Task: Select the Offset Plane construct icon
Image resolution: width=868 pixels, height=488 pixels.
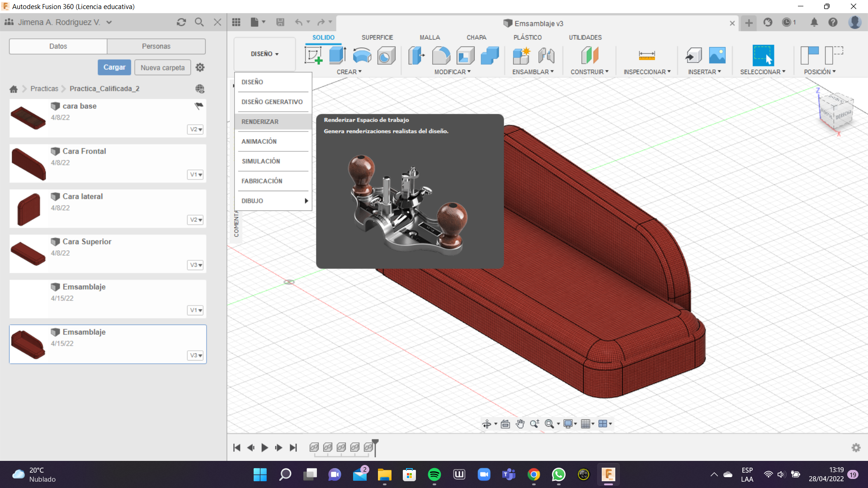Action: click(590, 56)
